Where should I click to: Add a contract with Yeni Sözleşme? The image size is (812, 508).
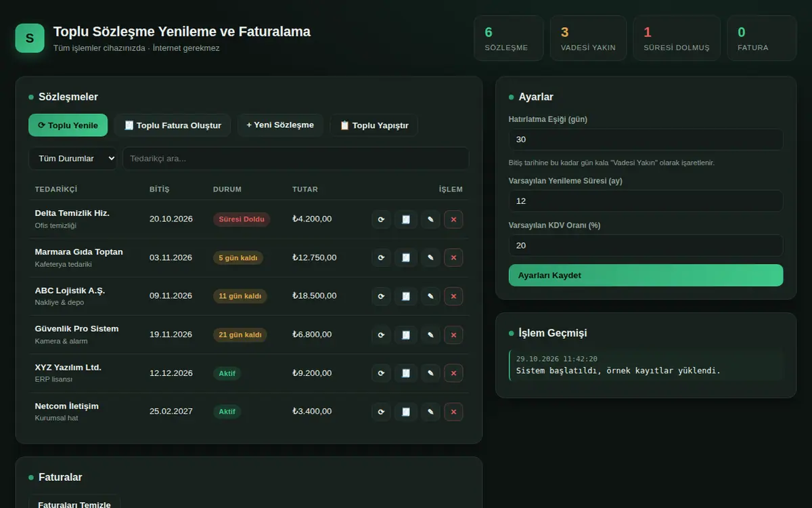point(280,125)
